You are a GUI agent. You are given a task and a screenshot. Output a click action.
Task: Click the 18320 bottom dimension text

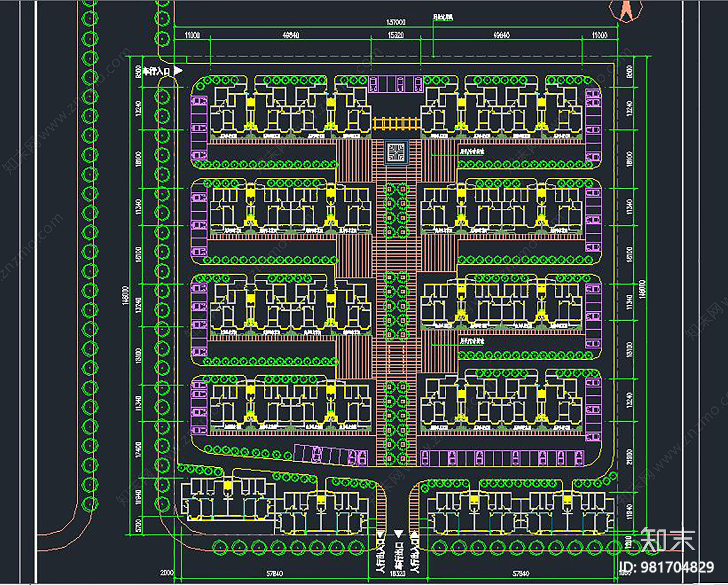[397, 574]
